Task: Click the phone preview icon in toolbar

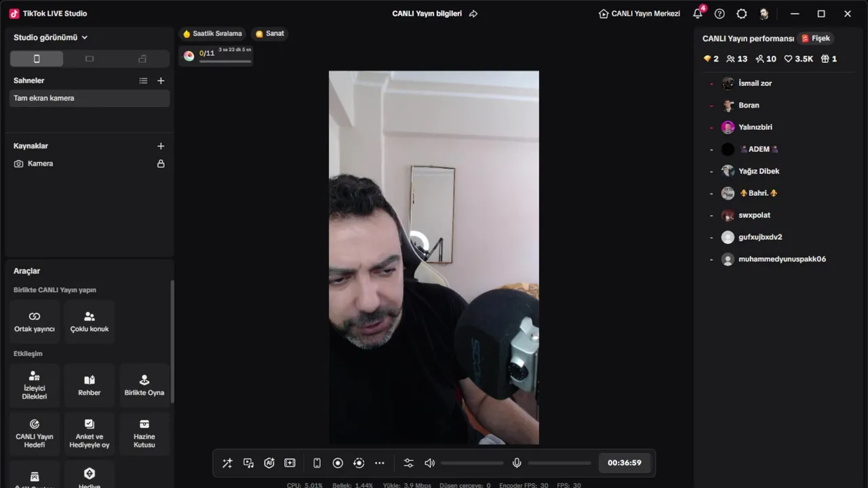Action: tap(317, 463)
